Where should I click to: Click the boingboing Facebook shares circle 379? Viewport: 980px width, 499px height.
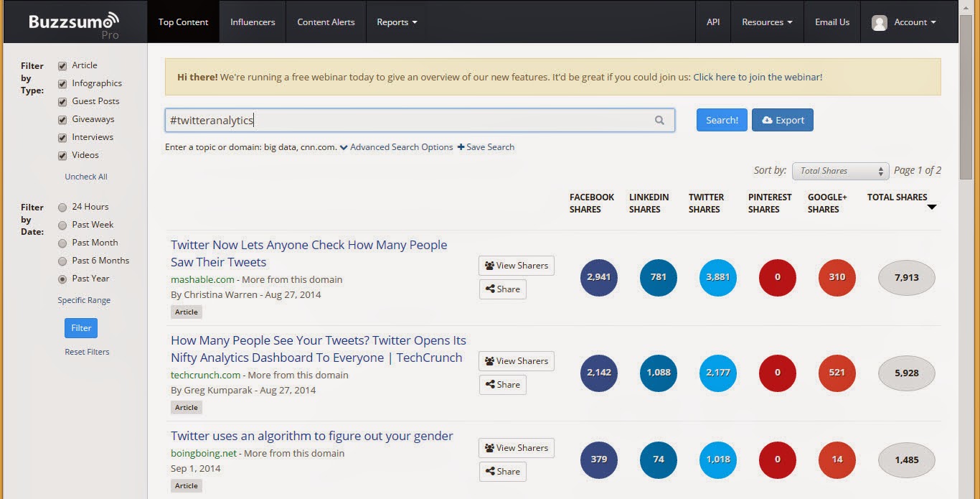(598, 460)
